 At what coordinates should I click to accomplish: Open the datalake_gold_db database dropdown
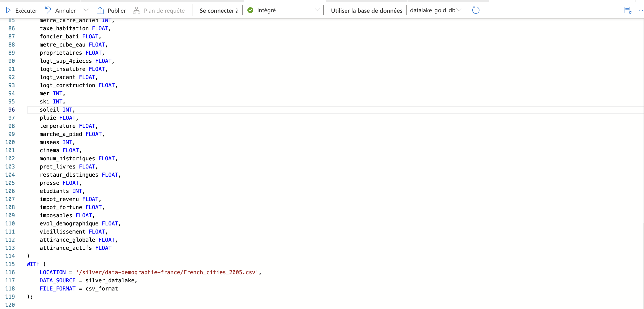tap(435, 10)
